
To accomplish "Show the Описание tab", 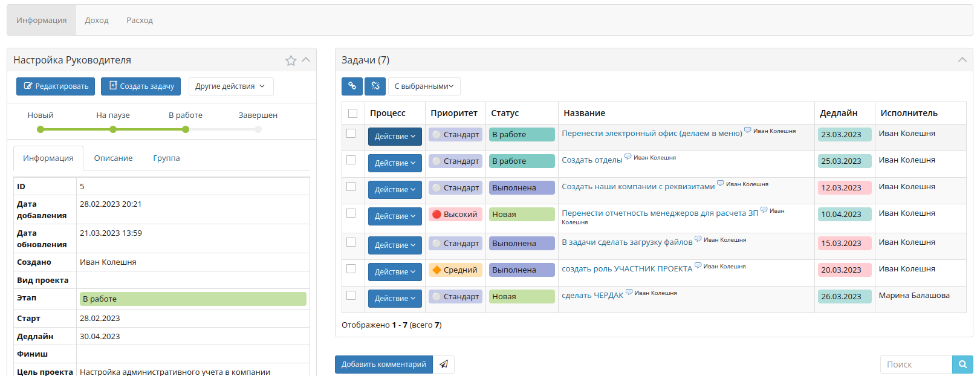I will 113,158.
